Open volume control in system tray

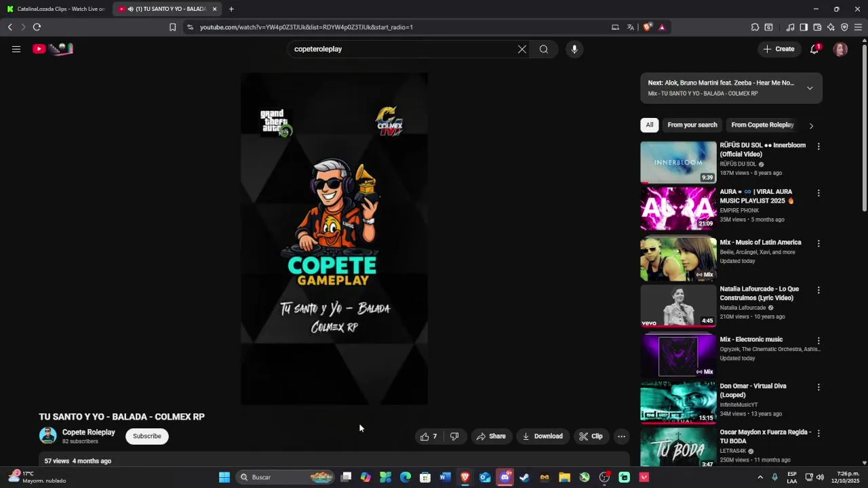(821, 477)
